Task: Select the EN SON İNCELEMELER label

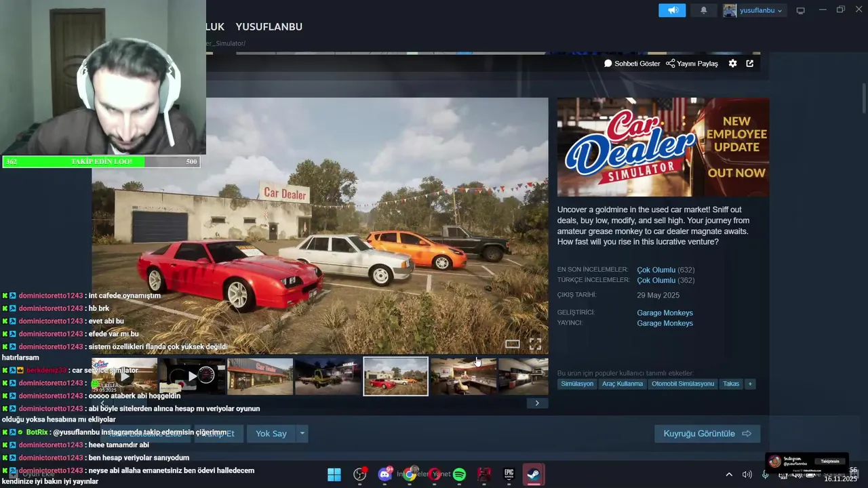Action: [x=592, y=270]
